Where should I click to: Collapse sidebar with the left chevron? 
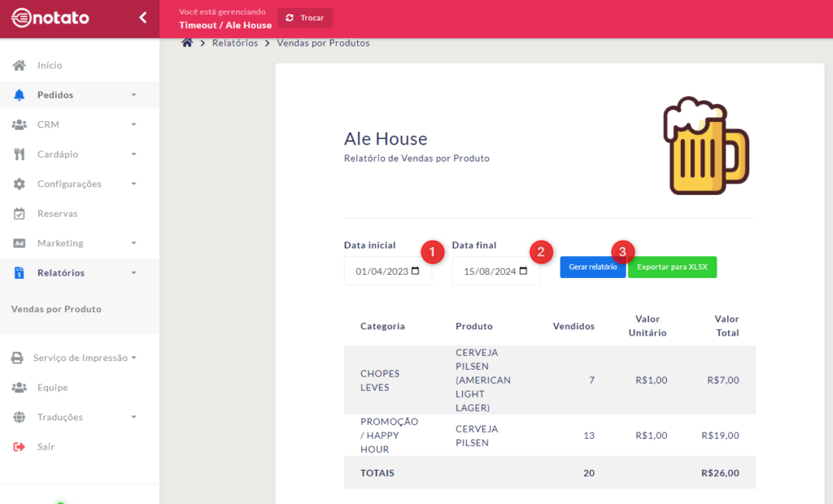pos(143,17)
